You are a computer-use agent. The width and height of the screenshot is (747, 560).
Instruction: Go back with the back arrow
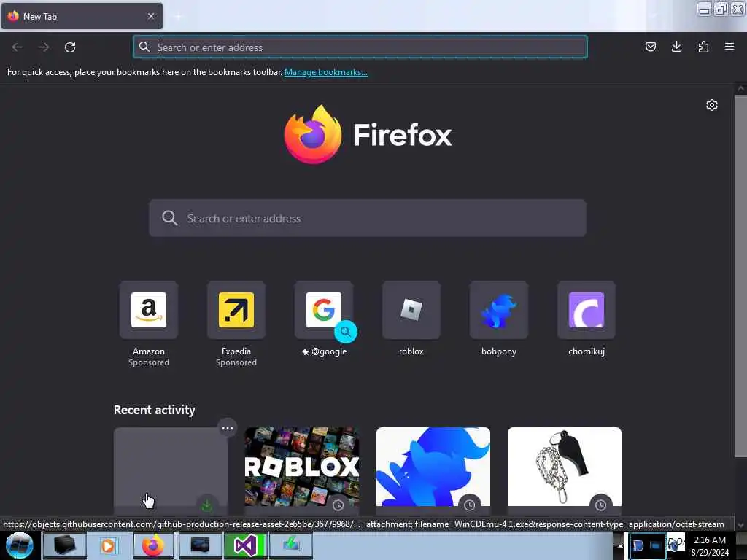(x=18, y=47)
